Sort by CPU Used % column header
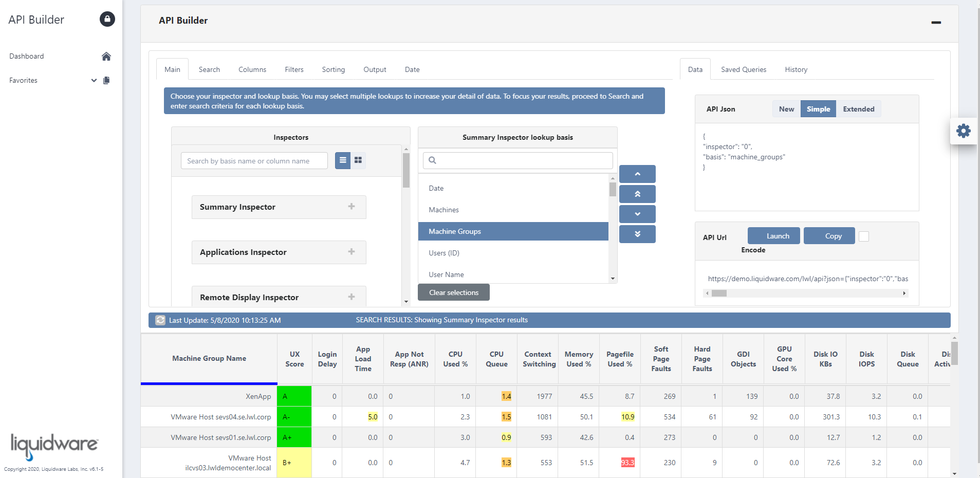This screenshot has width=980, height=478. point(455,359)
